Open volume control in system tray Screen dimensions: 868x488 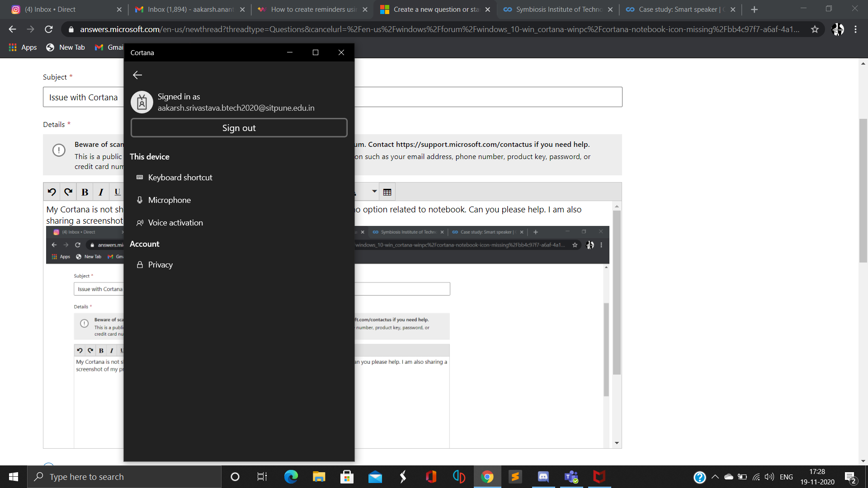point(769,477)
